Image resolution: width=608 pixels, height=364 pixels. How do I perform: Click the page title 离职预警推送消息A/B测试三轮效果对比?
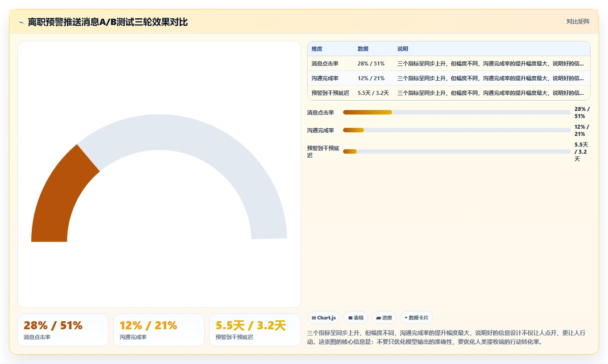tap(108, 22)
